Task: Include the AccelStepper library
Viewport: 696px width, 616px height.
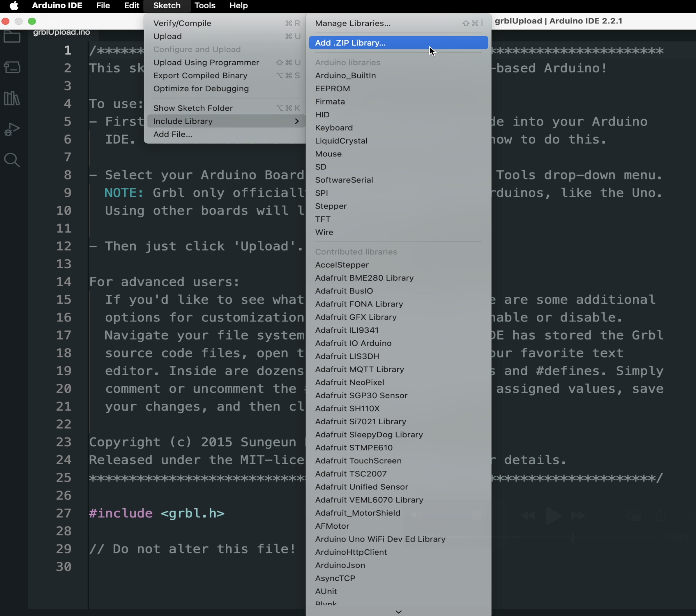Action: 398,265
